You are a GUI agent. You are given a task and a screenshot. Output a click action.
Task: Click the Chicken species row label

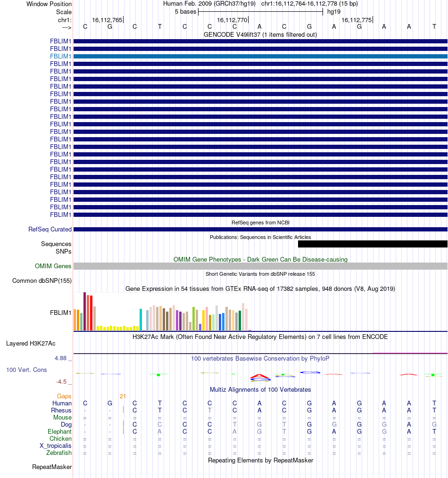[60, 439]
